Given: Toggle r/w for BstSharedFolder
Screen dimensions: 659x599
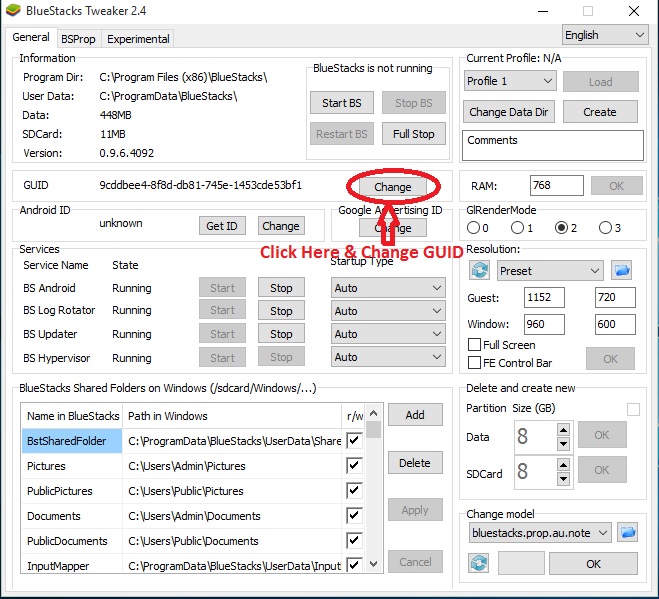Looking at the screenshot, I should click(354, 440).
